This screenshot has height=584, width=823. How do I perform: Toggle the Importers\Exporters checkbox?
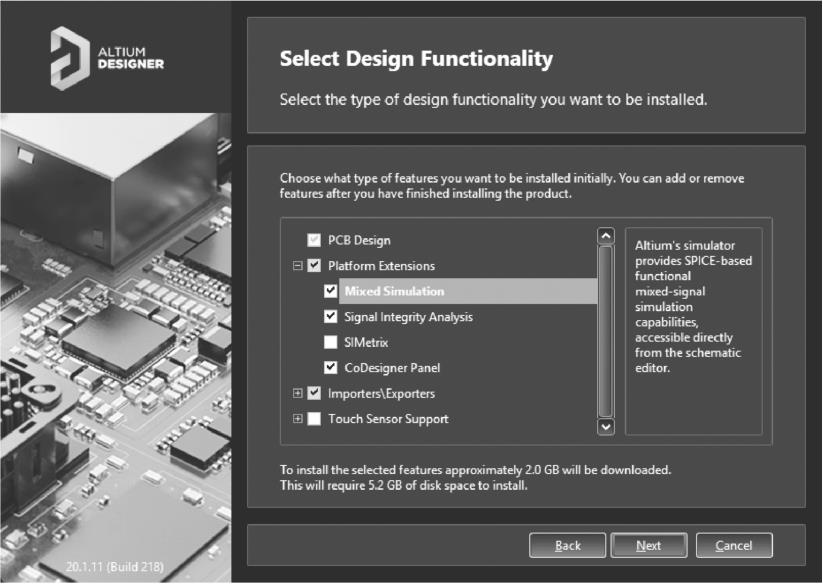tap(315, 393)
